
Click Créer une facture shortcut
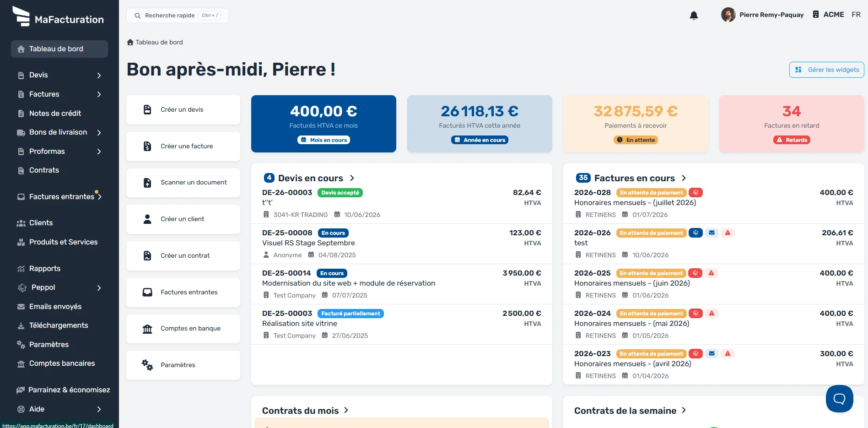pos(183,146)
